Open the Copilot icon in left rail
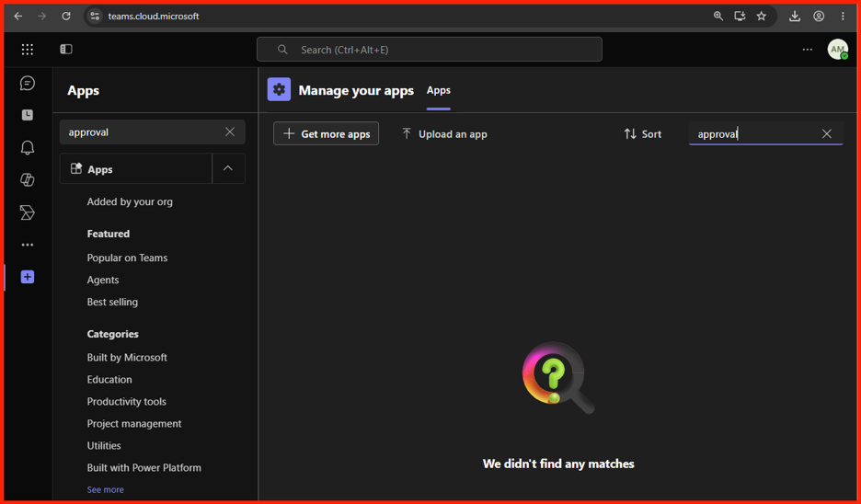The width and height of the screenshot is (861, 504). tap(27, 179)
